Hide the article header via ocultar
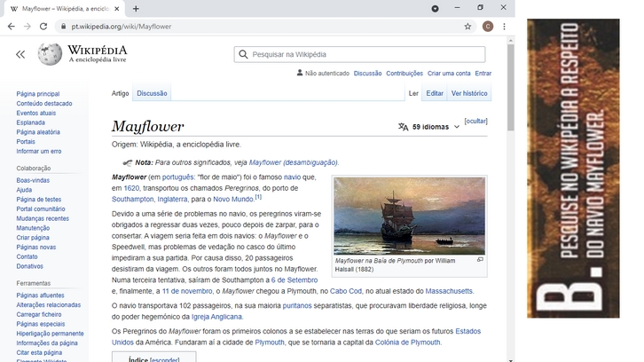644x362 pixels. 475,121
